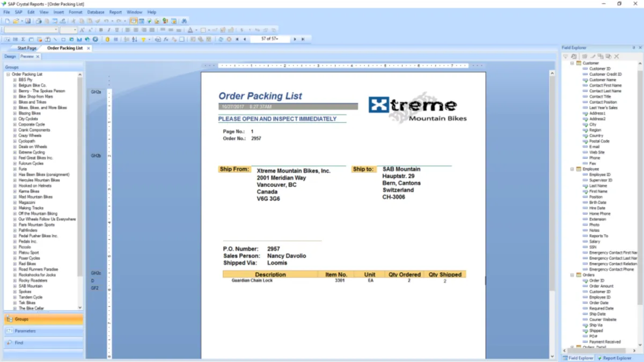Toggle align right
The height and width of the screenshot is (362, 644).
pos(144,30)
